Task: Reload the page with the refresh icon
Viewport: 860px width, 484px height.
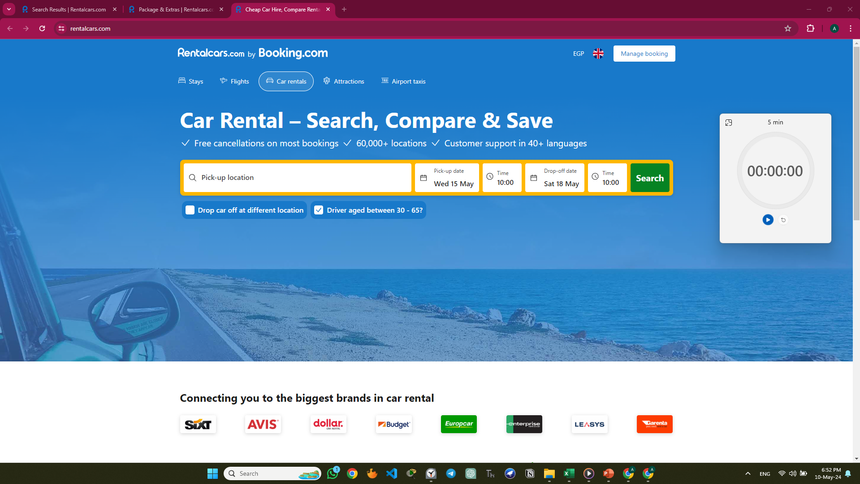Action: 42,29
